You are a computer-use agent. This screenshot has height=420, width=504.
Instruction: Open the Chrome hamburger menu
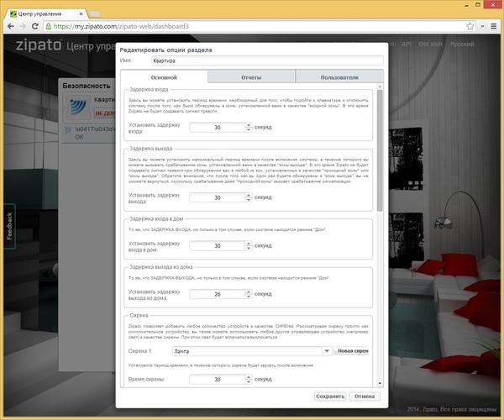point(494,26)
